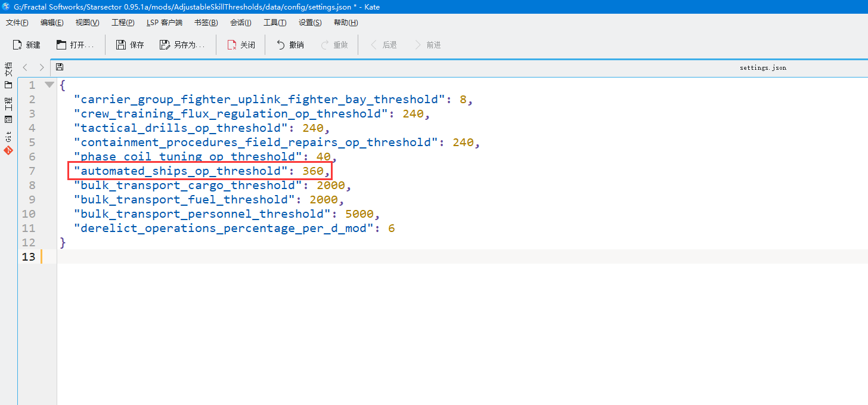Open the LSP 客户端 menu
The width and height of the screenshot is (868, 405).
click(165, 22)
